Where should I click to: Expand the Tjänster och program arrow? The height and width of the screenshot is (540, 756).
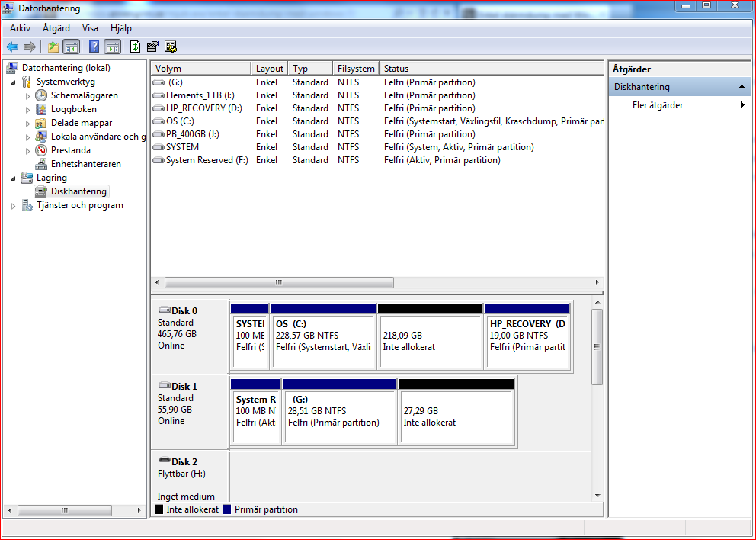pos(14,206)
